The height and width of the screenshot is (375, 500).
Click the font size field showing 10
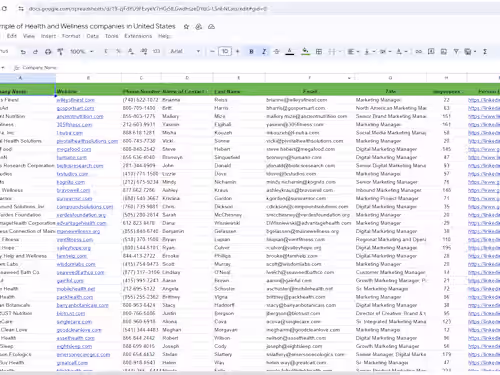point(225,51)
